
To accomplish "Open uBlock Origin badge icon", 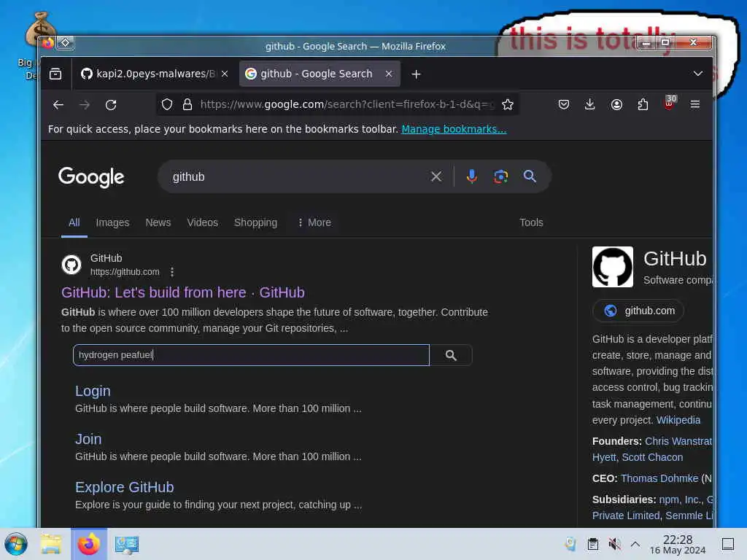I will point(670,104).
